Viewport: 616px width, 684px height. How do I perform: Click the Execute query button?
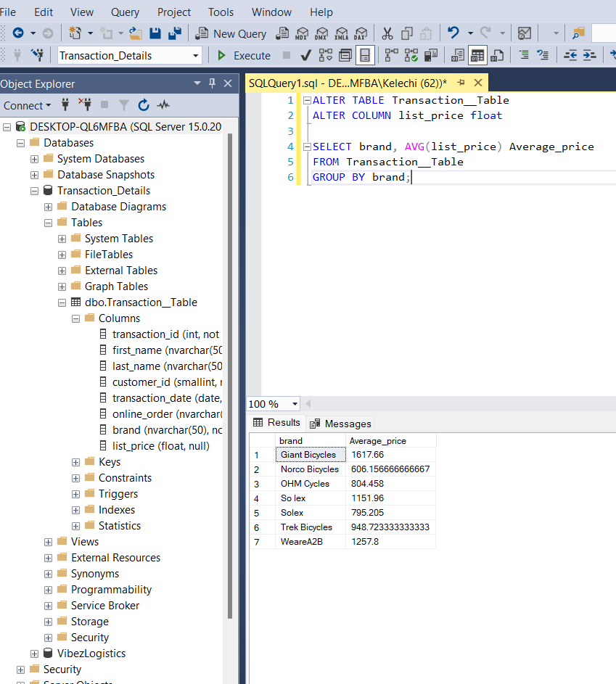(x=244, y=56)
